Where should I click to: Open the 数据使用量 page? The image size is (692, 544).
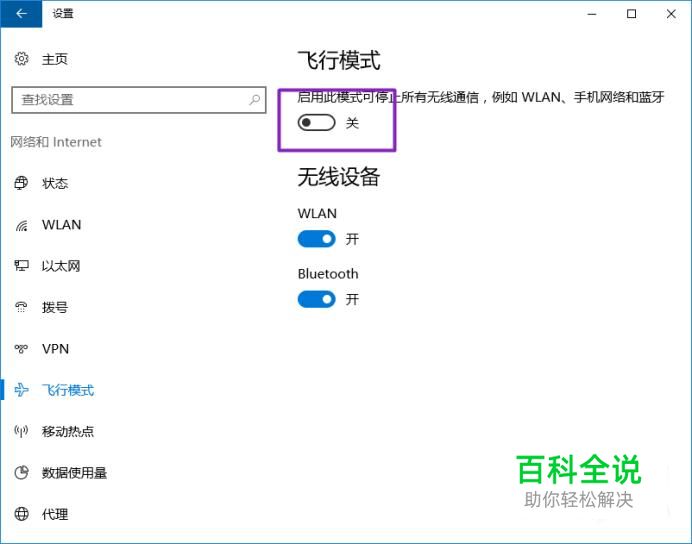[74, 473]
